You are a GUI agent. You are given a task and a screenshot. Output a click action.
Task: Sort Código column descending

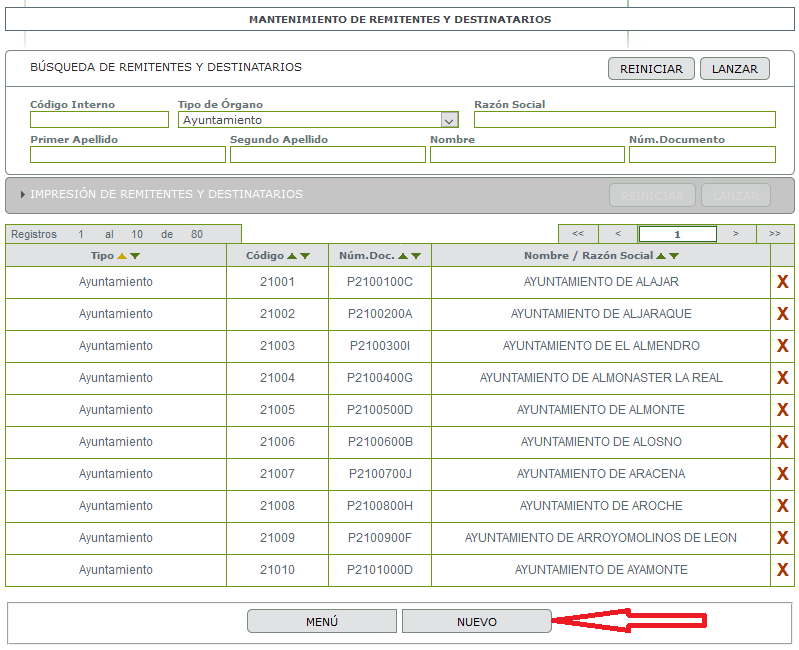coord(305,256)
